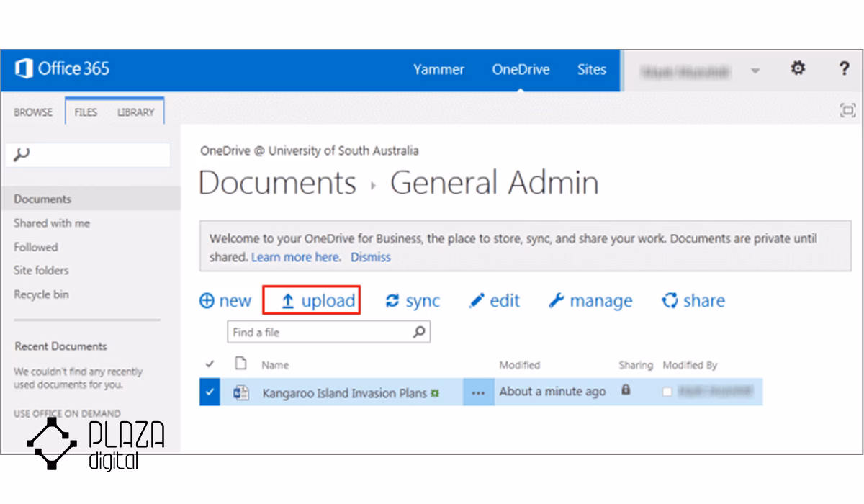The image size is (864, 504).
Task: Open Documents in the left navigation
Action: 42,199
